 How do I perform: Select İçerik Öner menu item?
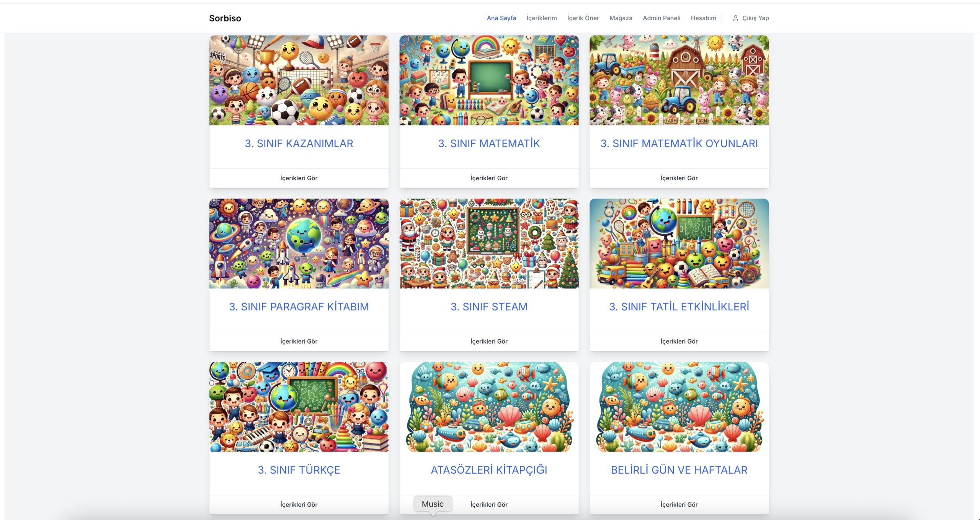[x=583, y=18]
